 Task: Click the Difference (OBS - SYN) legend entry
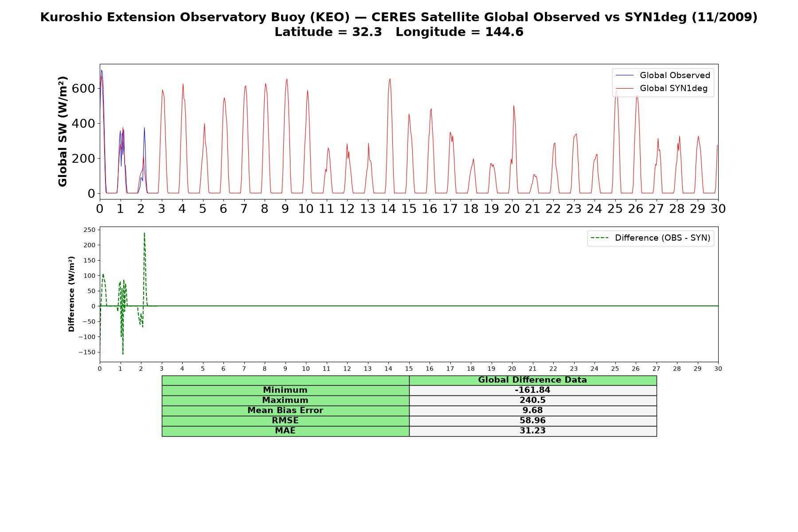click(650, 238)
